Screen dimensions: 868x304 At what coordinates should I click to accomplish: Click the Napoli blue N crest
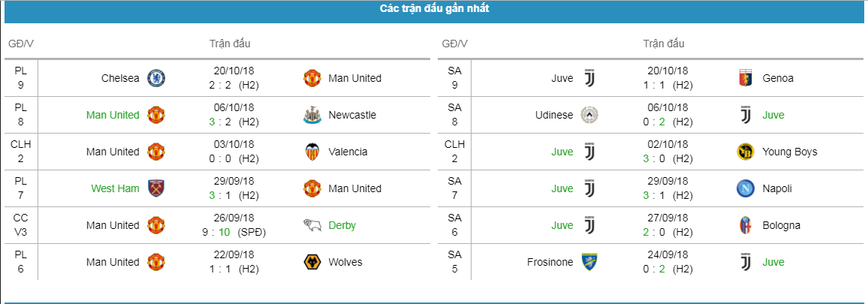746,188
